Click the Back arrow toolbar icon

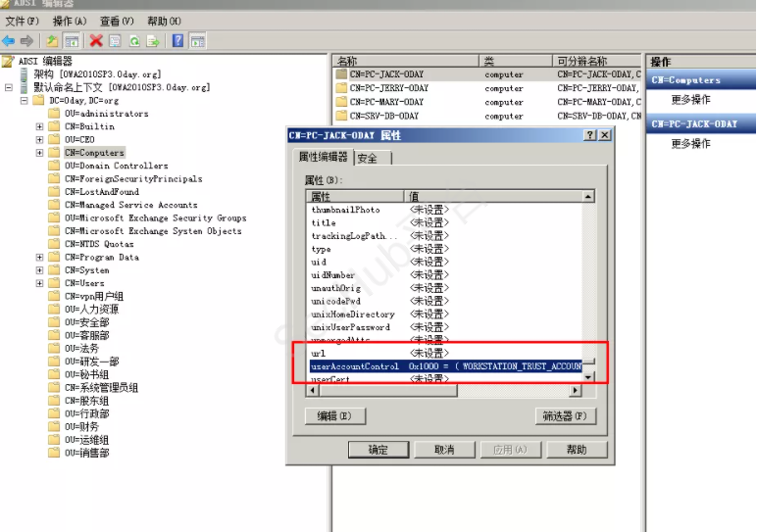[x=9, y=40]
